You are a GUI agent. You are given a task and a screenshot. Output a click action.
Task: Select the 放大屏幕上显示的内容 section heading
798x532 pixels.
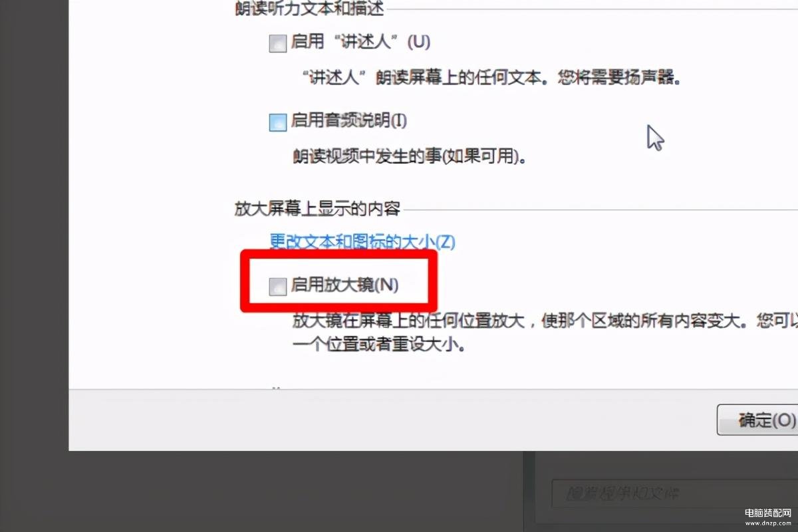[317, 209]
